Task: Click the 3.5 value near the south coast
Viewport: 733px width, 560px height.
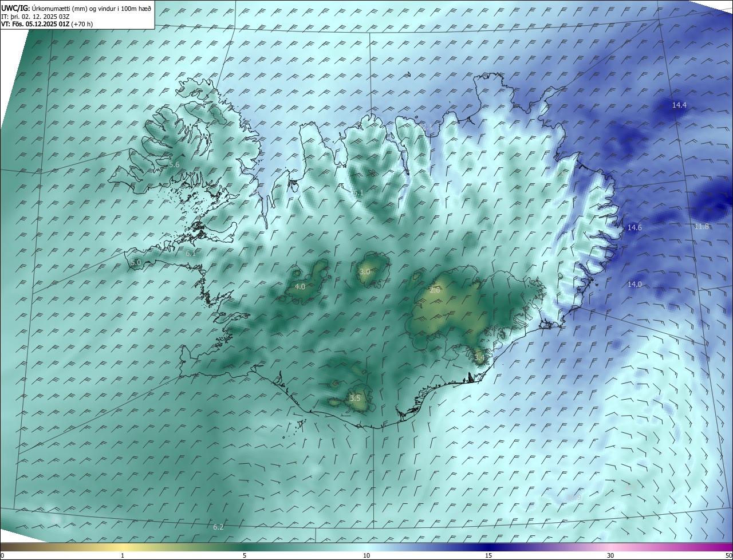Action: coord(355,399)
